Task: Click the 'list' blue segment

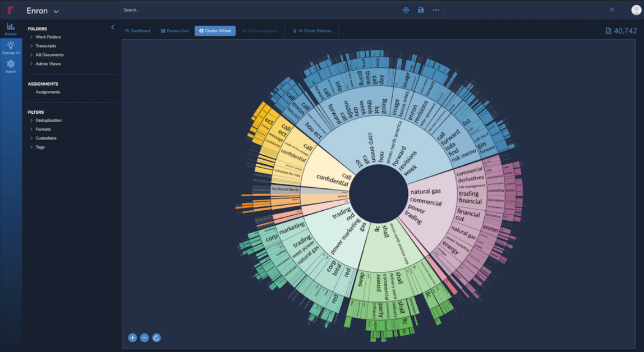Action: pyautogui.click(x=466, y=123)
